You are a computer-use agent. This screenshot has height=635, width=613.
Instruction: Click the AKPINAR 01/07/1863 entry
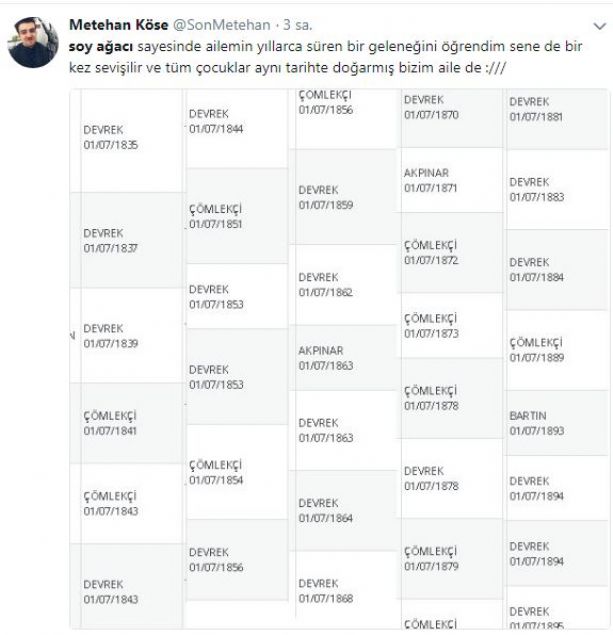[x=325, y=358]
